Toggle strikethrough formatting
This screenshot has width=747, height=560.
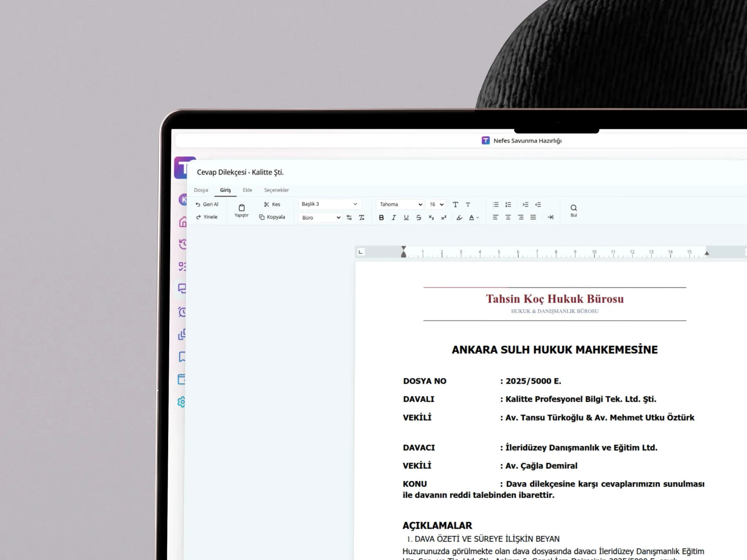pyautogui.click(x=418, y=218)
